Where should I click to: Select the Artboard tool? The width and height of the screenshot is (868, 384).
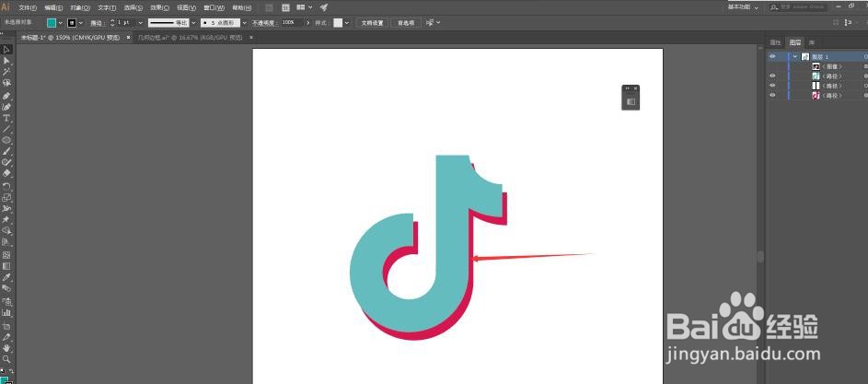(6, 326)
